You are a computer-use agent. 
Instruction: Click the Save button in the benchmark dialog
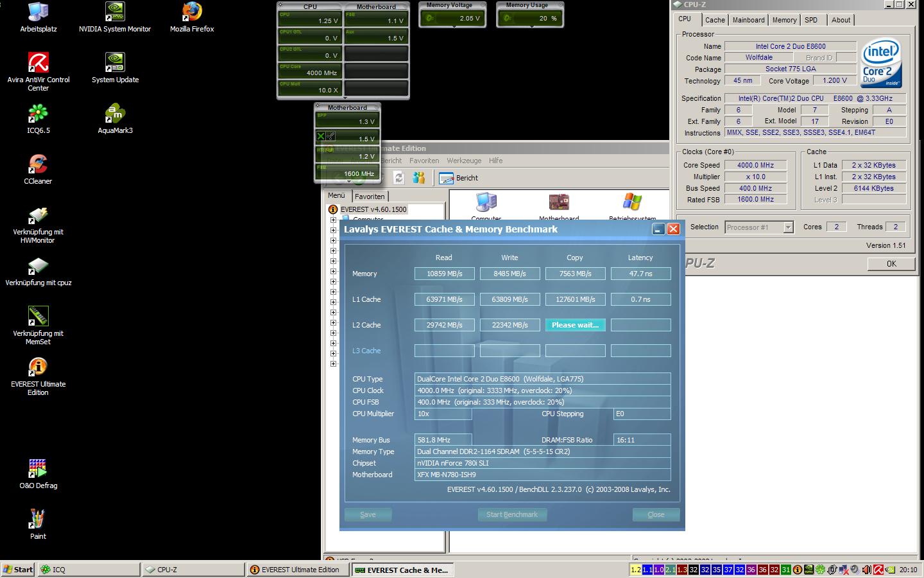pyautogui.click(x=368, y=514)
